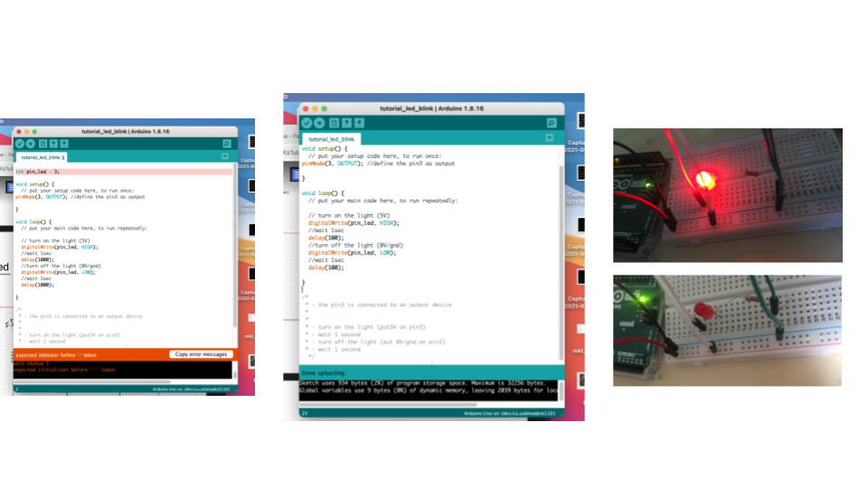The height and width of the screenshot is (488, 868).
Task: Click 'Arduino Uno on /dev/cu.usbmodem1101' in Done uploading window
Action: pyautogui.click(x=509, y=413)
